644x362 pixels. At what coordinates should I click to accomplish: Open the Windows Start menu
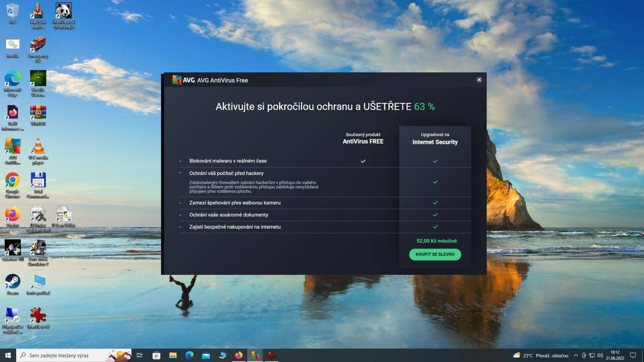click(x=8, y=355)
